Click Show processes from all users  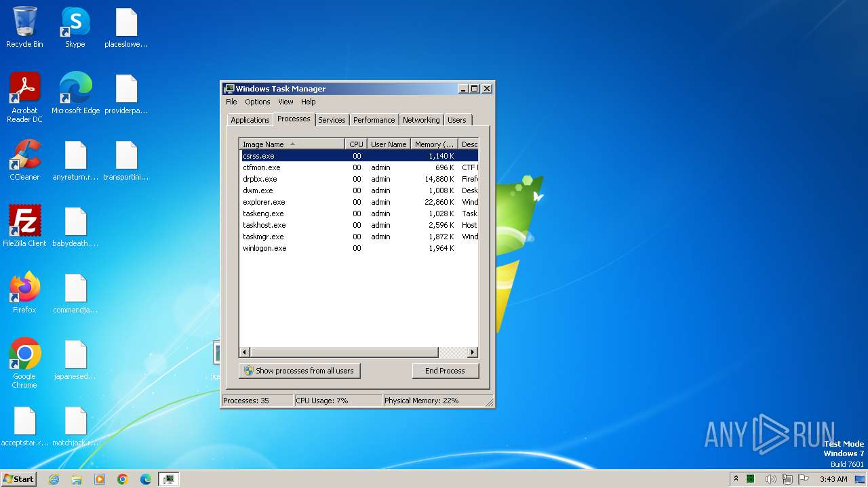(x=299, y=371)
